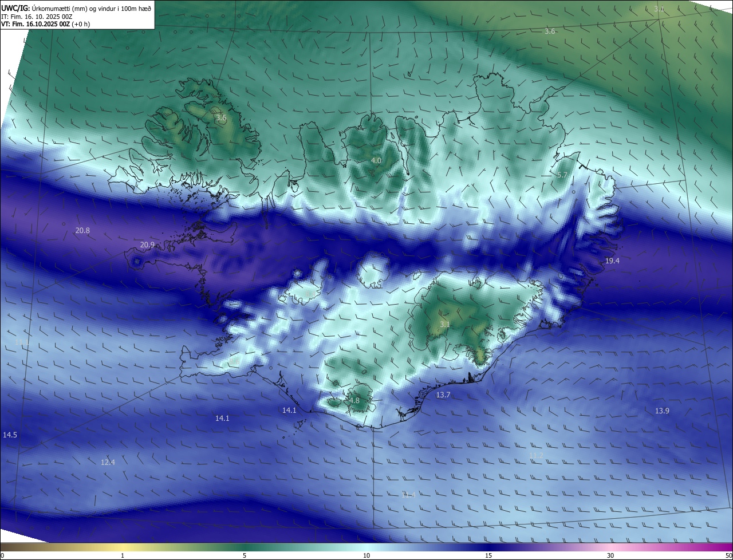Select the 'VT: Fim. 16.10.2025 00Z (+0 h)' line
This screenshot has width=733, height=560.
(x=45, y=24)
